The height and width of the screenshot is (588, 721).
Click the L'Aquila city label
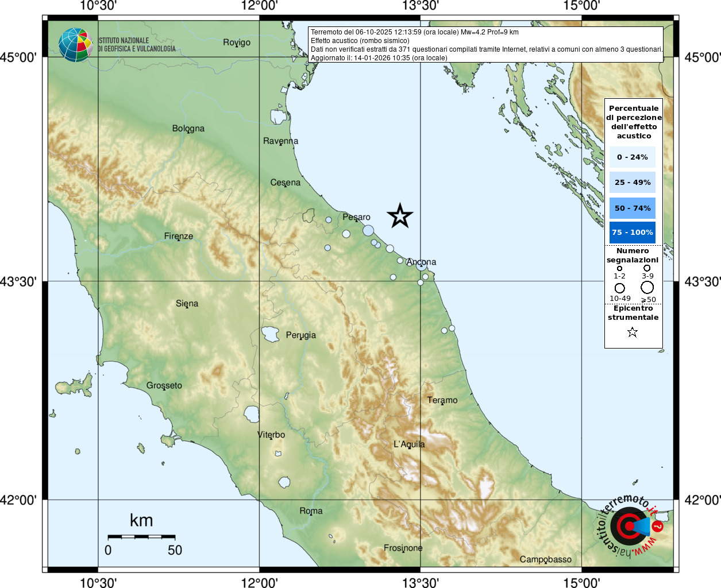coord(409,444)
